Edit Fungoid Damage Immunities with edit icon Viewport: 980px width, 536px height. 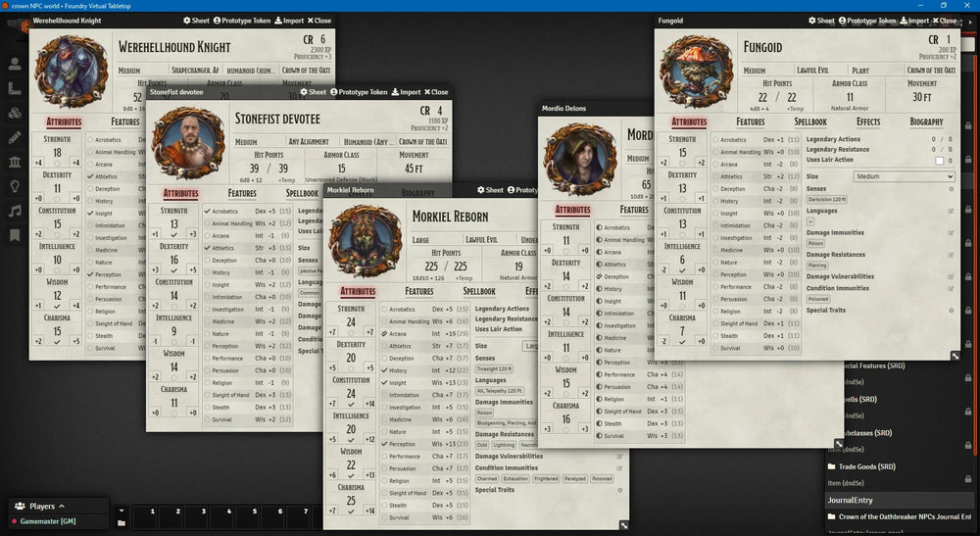coord(951,233)
